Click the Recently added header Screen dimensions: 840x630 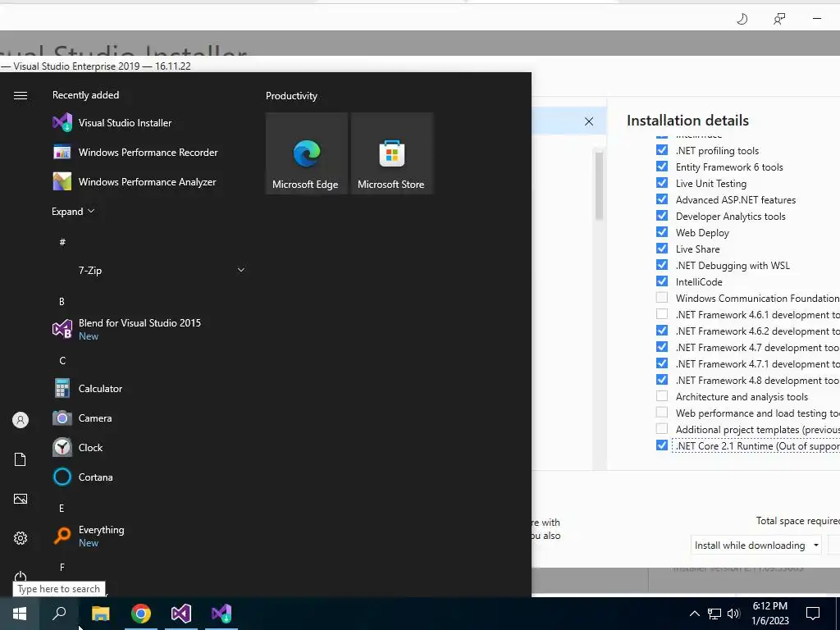[x=85, y=95]
